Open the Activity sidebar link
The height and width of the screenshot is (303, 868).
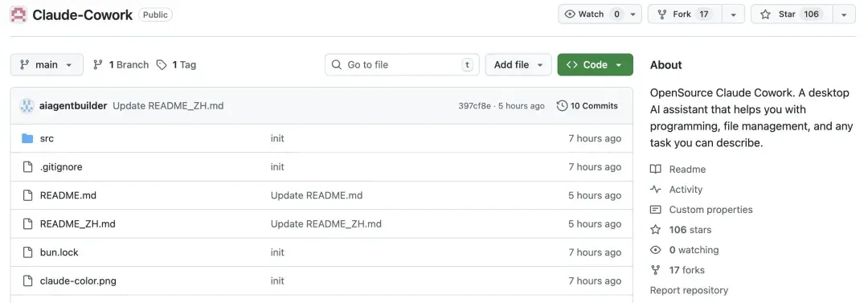pyautogui.click(x=686, y=190)
